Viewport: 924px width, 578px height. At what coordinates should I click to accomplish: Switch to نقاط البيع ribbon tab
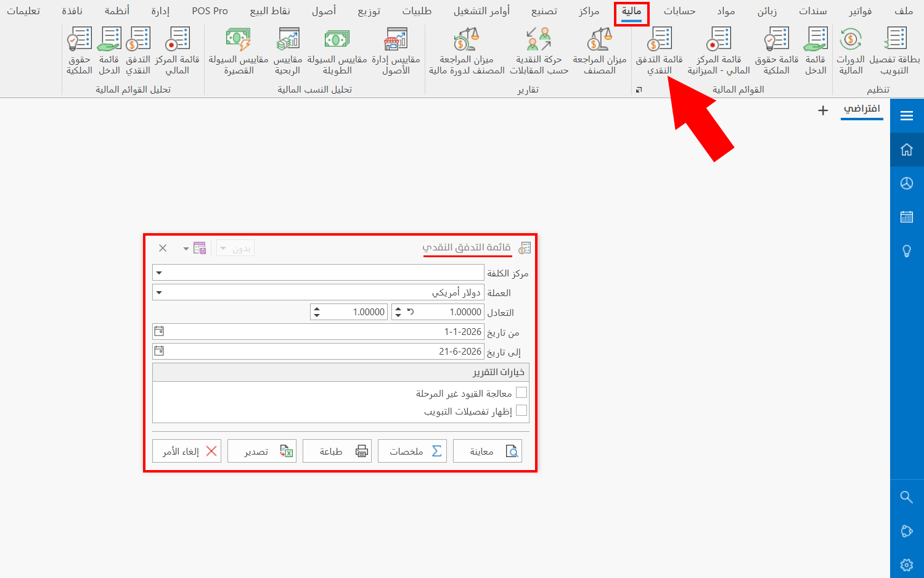point(270,11)
